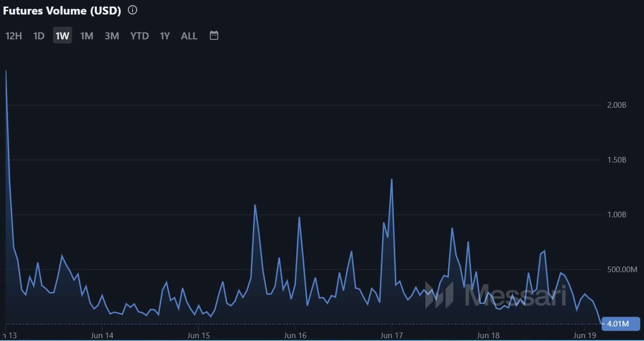The image size is (644, 341).
Task: Open the calendar date picker icon
Action: click(214, 35)
